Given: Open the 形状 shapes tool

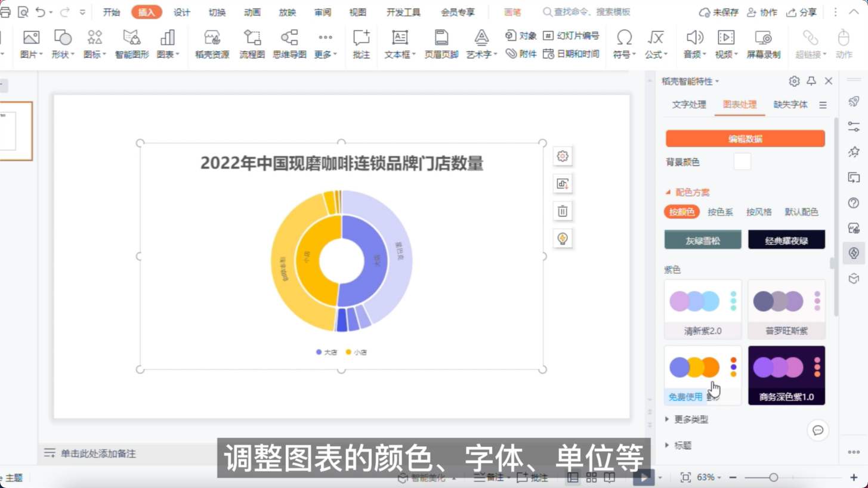Looking at the screenshot, I should pos(62,44).
